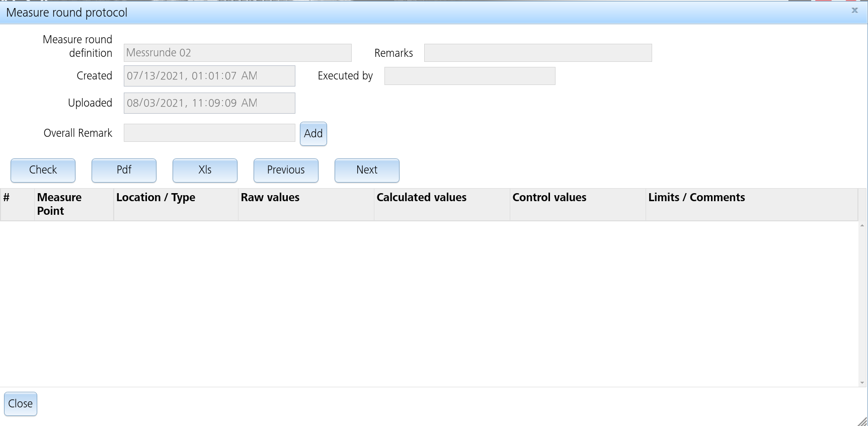Click the Executed by field
Screen dimensions: 868x426
[x=470, y=76]
